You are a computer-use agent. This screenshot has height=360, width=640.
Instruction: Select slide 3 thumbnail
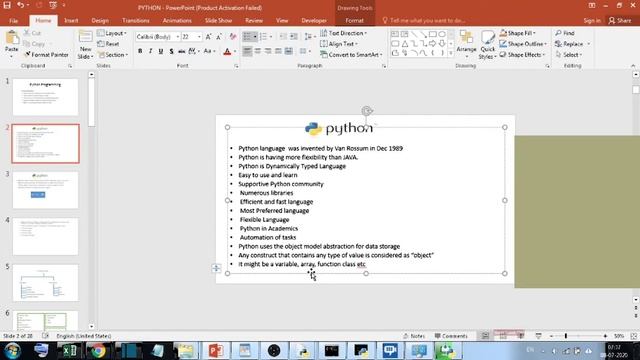pos(45,190)
